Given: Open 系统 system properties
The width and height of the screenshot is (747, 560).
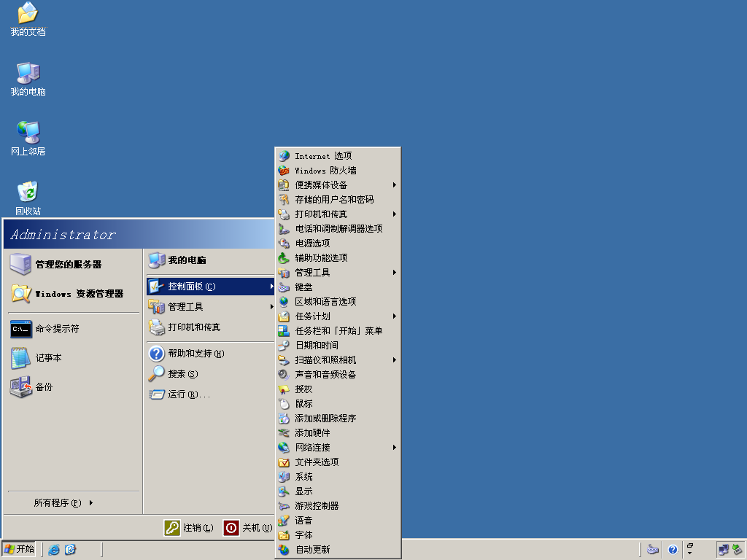Looking at the screenshot, I should [x=338, y=477].
